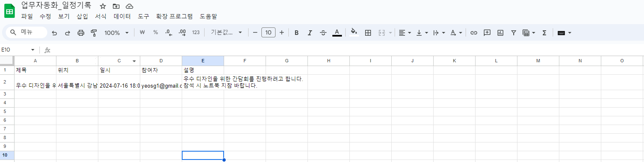Open the functions sigma icon

click(544, 32)
